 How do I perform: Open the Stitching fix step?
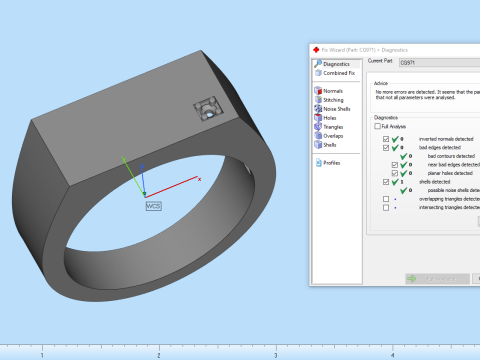[329, 100]
